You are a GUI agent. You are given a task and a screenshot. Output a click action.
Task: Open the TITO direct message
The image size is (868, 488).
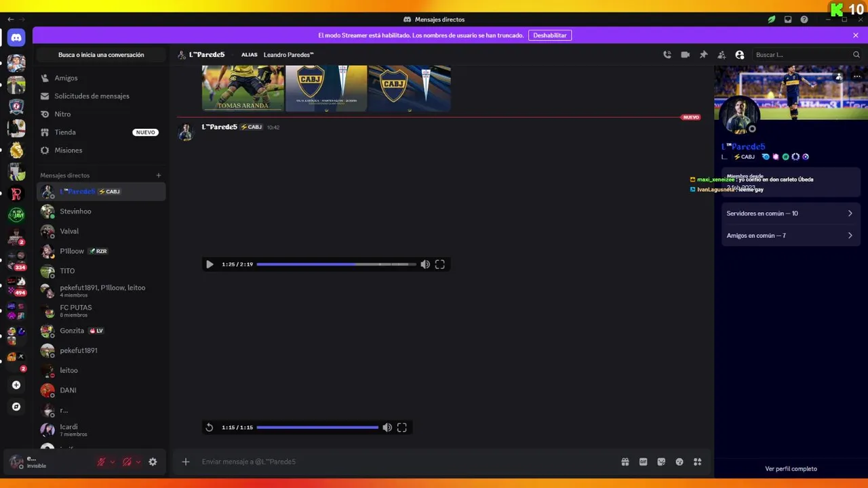pos(101,271)
